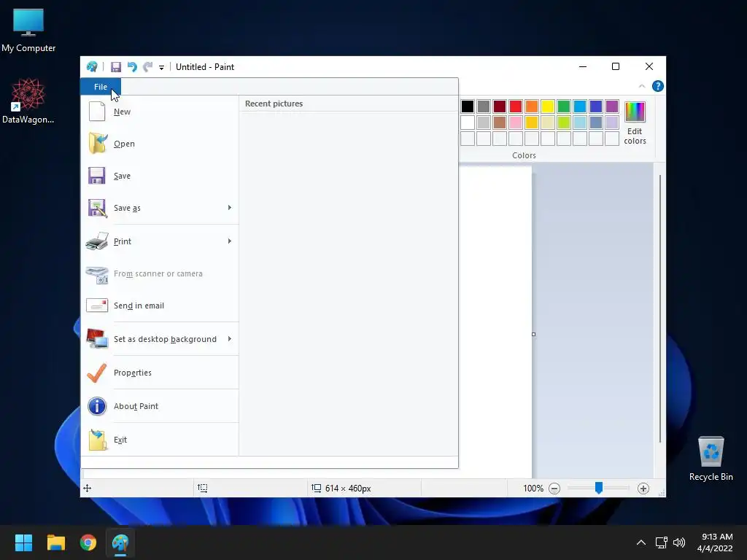Show hidden icons in system tray
The width and height of the screenshot is (747, 560).
click(x=641, y=542)
